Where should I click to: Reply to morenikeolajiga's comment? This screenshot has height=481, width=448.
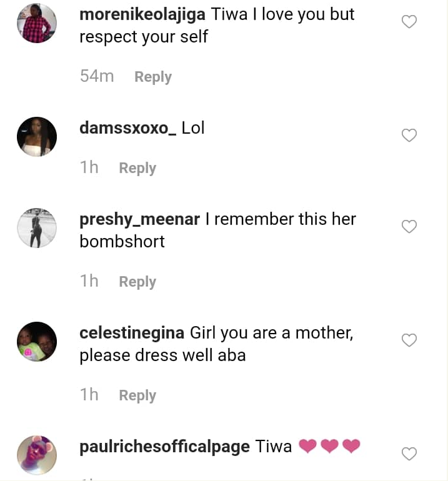[153, 77]
